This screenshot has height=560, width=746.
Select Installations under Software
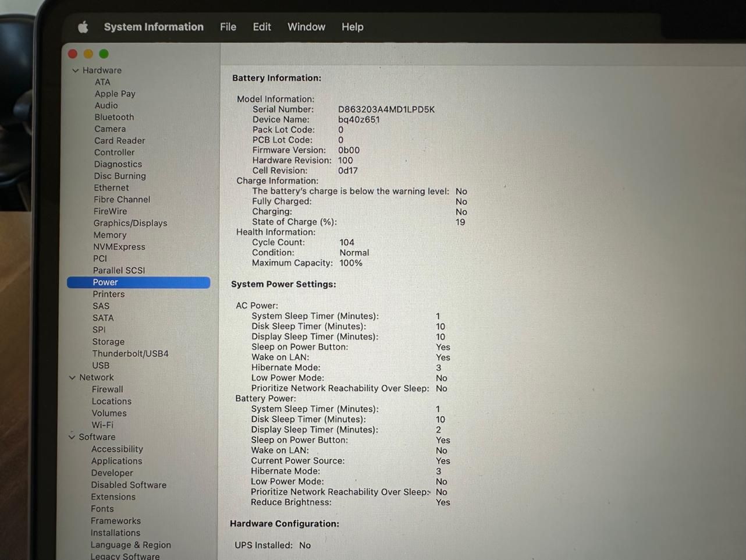pyautogui.click(x=115, y=533)
